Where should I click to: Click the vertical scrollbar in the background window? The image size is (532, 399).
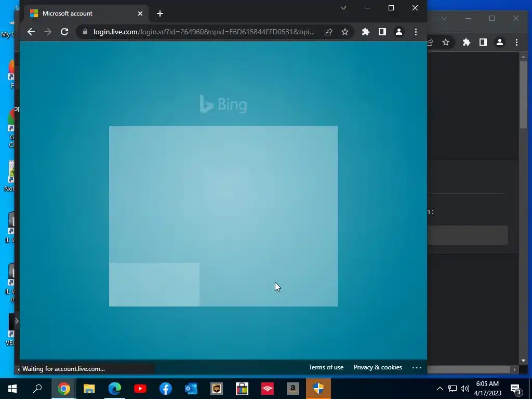coord(523,95)
